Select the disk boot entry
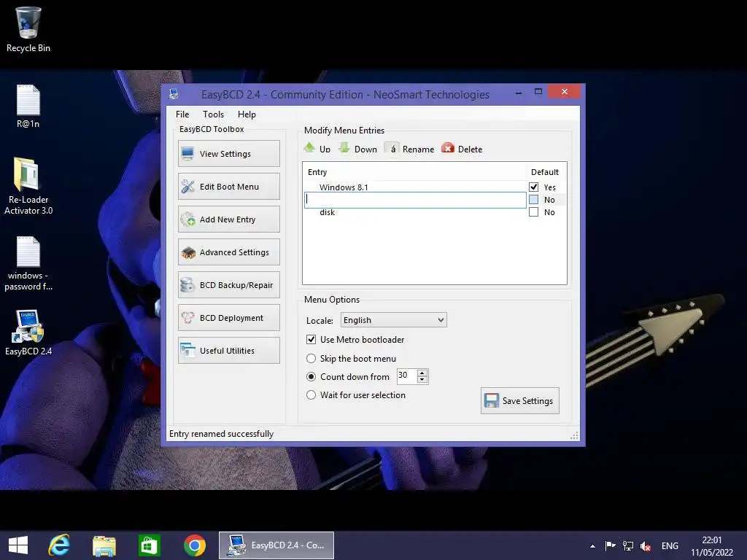 point(328,212)
